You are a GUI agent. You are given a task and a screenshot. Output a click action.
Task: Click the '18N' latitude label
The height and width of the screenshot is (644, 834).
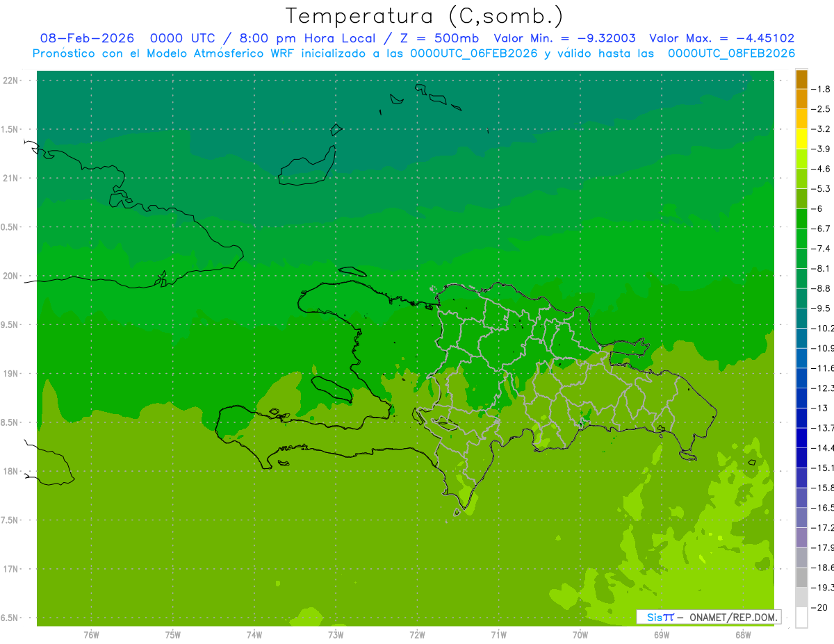coord(11,471)
